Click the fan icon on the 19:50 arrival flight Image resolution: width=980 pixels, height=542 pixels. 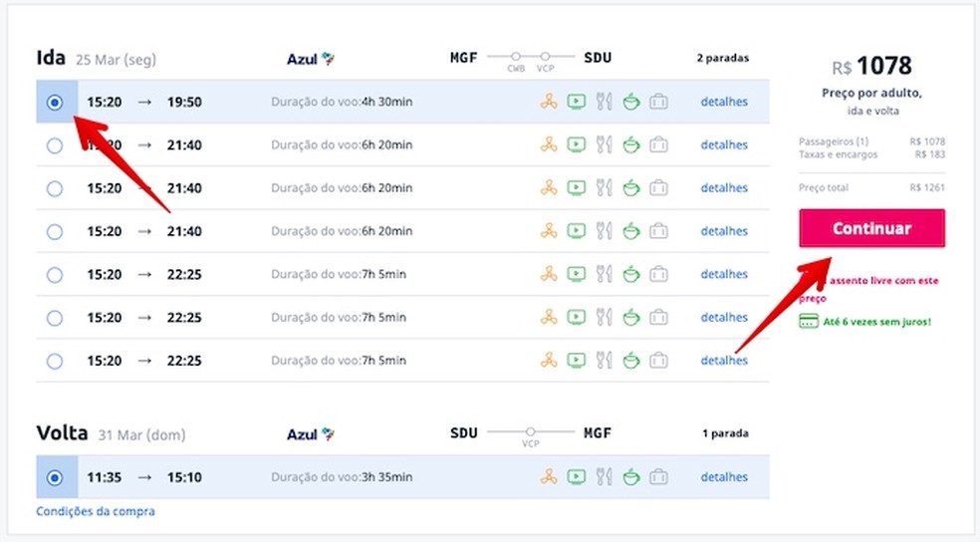pyautogui.click(x=548, y=102)
